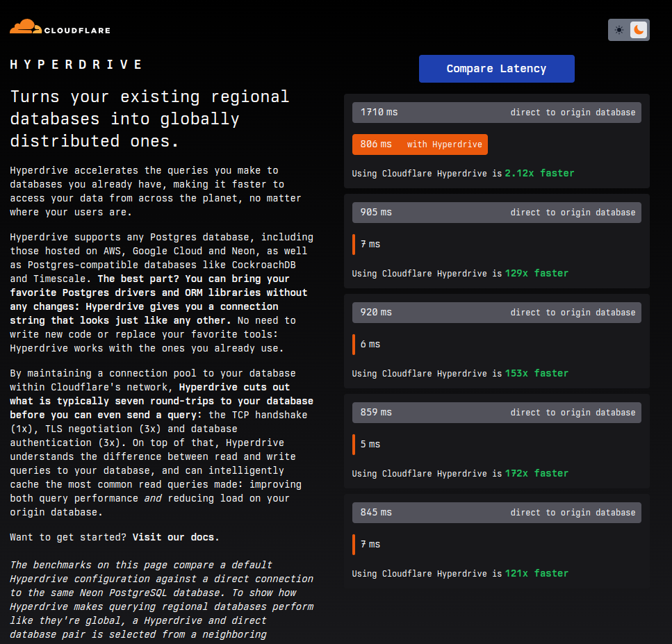This screenshot has width=672, height=644.
Task: Click the 845 ms direct latency bar
Action: tap(496, 513)
